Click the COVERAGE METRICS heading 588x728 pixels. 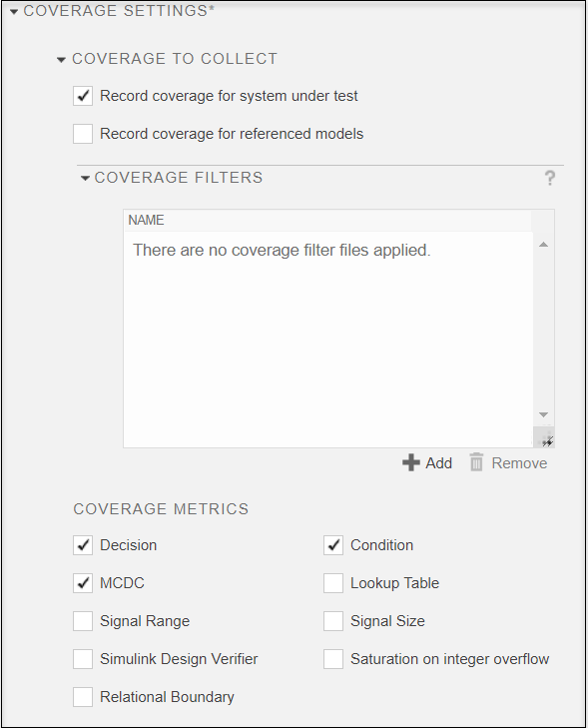coord(161,509)
